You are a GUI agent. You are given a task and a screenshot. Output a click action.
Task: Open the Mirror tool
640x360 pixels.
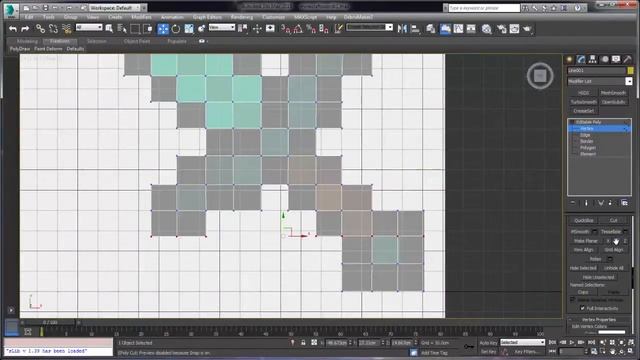(402, 29)
